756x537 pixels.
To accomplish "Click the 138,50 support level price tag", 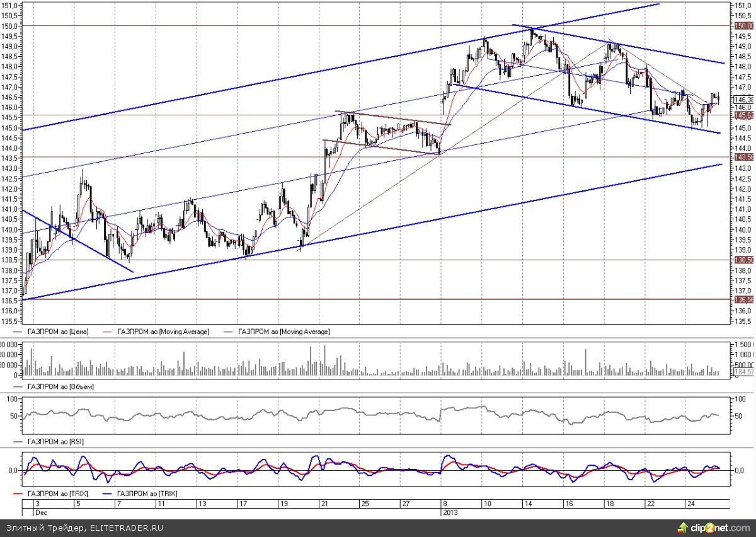I will (744, 260).
